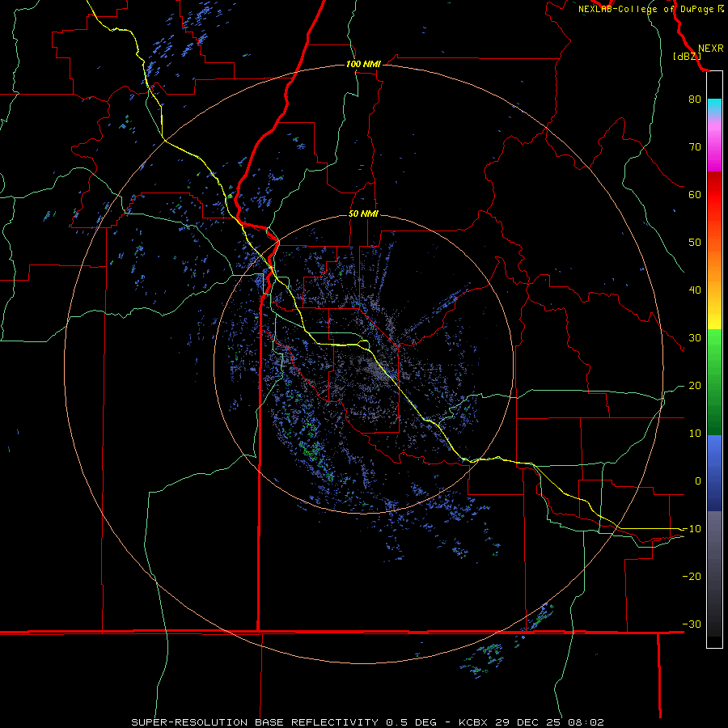Click the -20 value on the reflectivity scale
728x728 pixels.
point(692,576)
